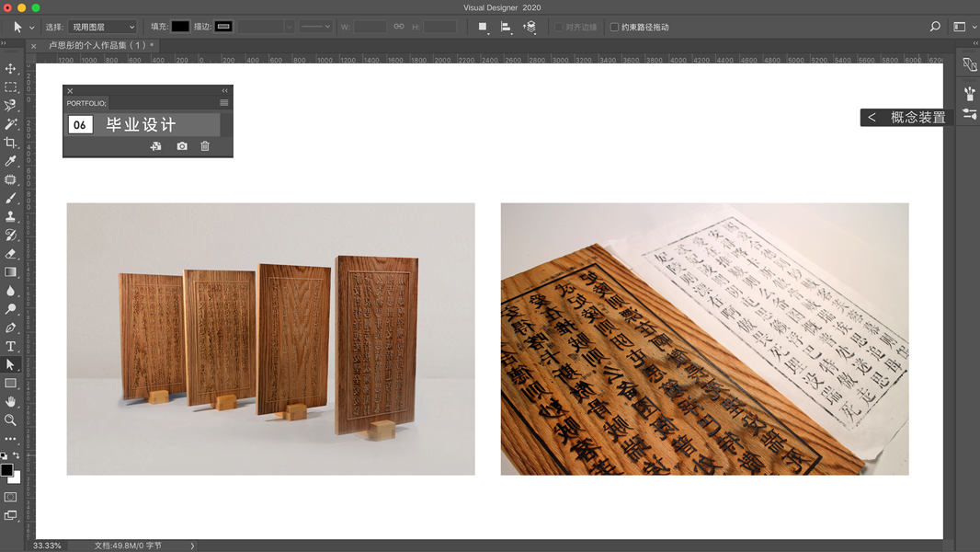Select the Gradient tool
This screenshot has height=552, width=980.
(x=11, y=272)
